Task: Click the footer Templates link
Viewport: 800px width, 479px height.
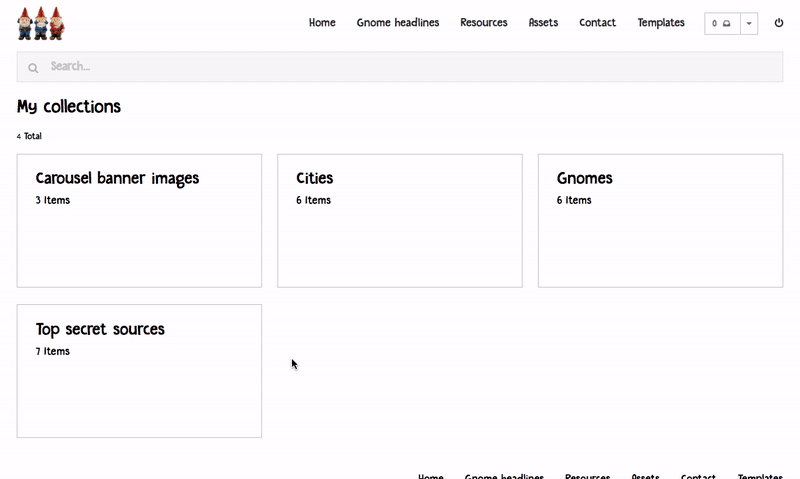Action: [x=760, y=476]
